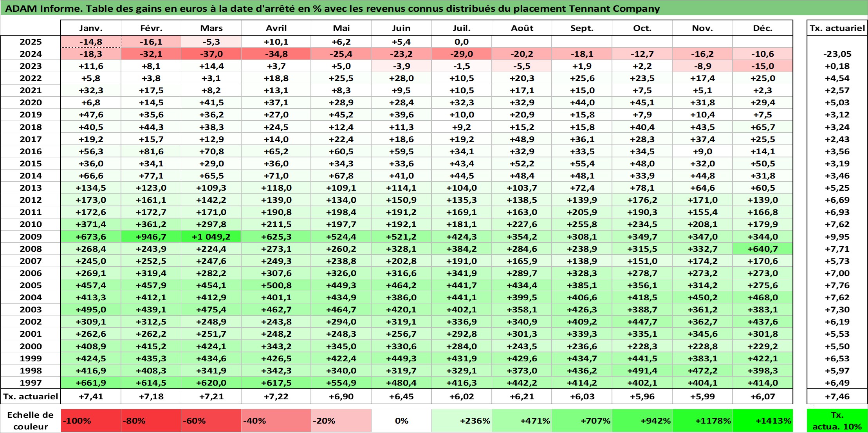This screenshot has height=433, width=868.
Task: Select actuarial rate value +0,18
Action: tap(837, 66)
